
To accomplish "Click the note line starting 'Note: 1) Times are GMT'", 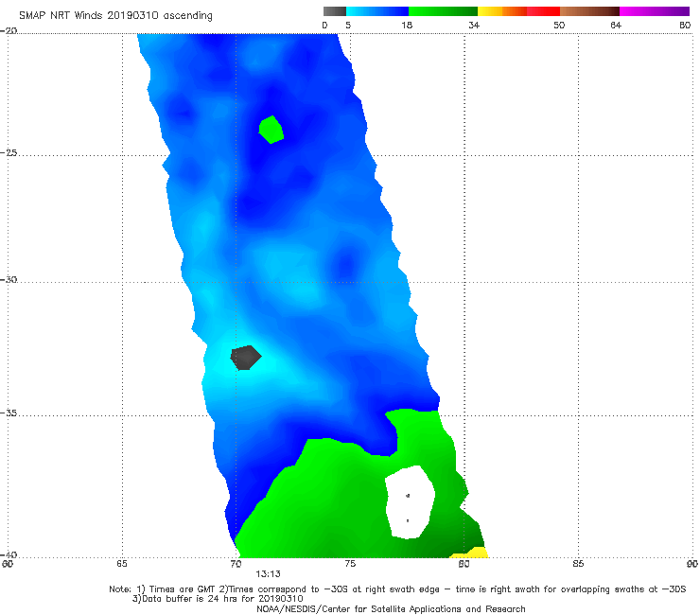I will coord(397,589).
